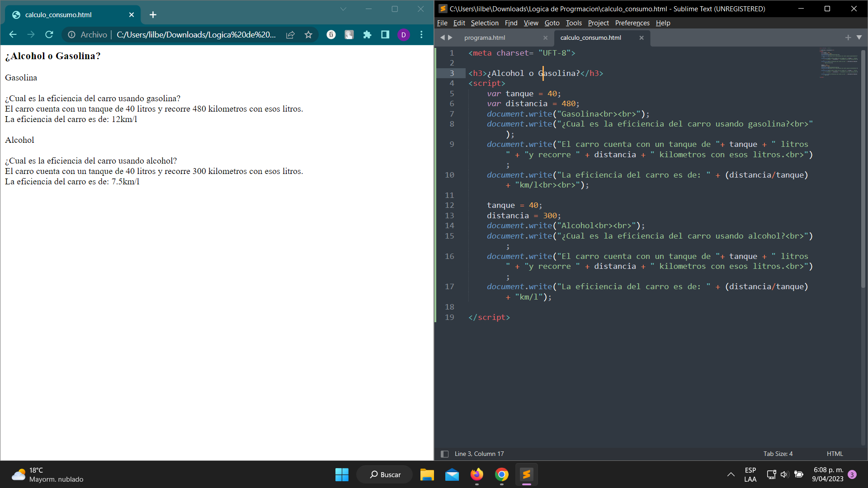Screen dimensions: 868x488
Task: Open the Find menu
Action: coord(511,23)
